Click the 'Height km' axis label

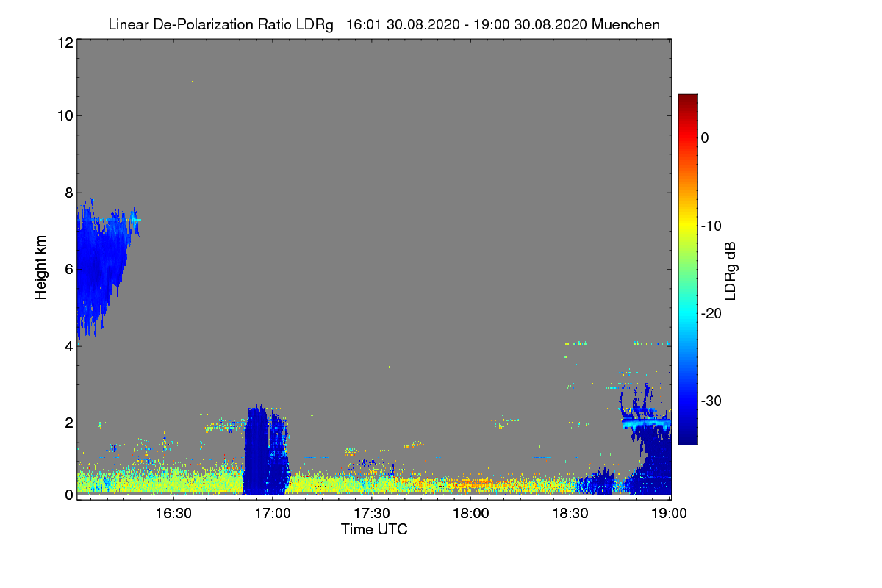pos(41,269)
